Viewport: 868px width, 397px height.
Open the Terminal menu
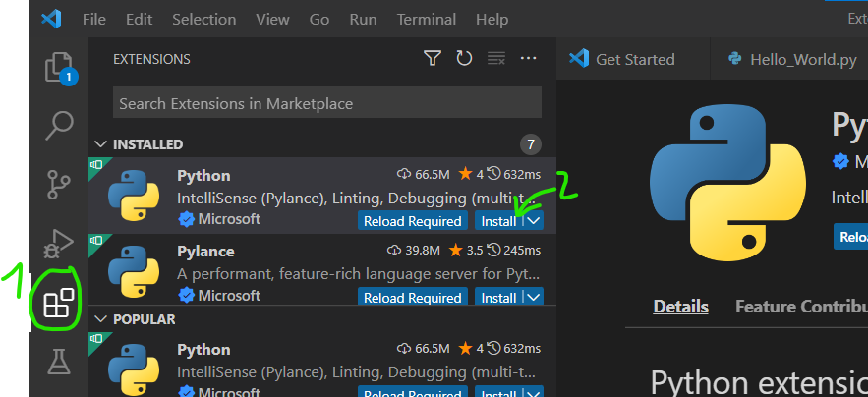tap(427, 20)
